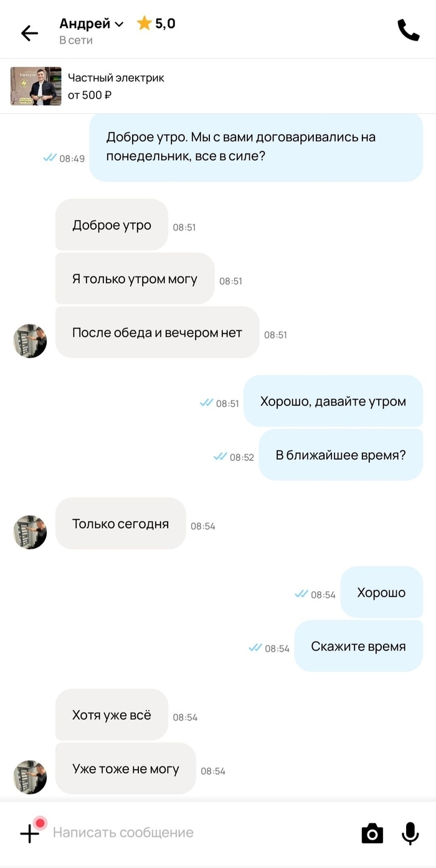Image resolution: width=436 pixels, height=868 pixels.
Task: Select the "Хорошо, давайте утром" bubble
Action: pyautogui.click(x=333, y=401)
